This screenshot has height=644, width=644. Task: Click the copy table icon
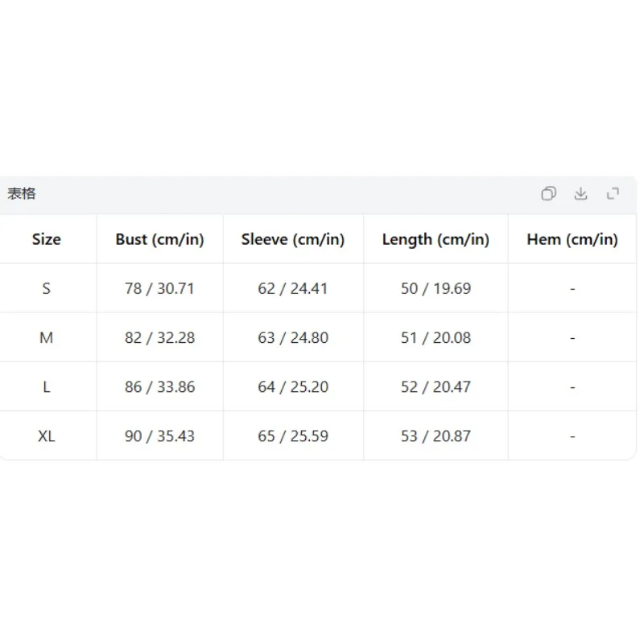point(548,193)
